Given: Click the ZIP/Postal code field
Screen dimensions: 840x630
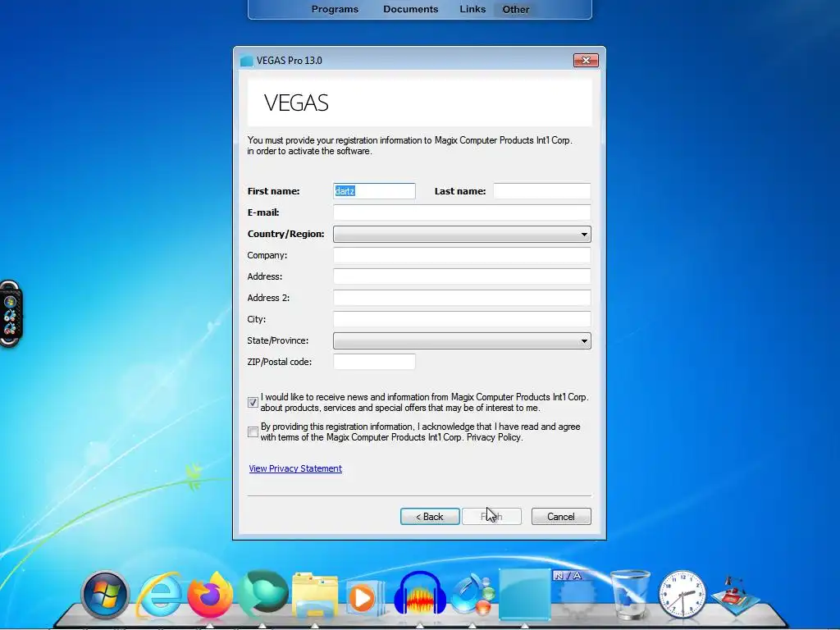Looking at the screenshot, I should 374,362.
